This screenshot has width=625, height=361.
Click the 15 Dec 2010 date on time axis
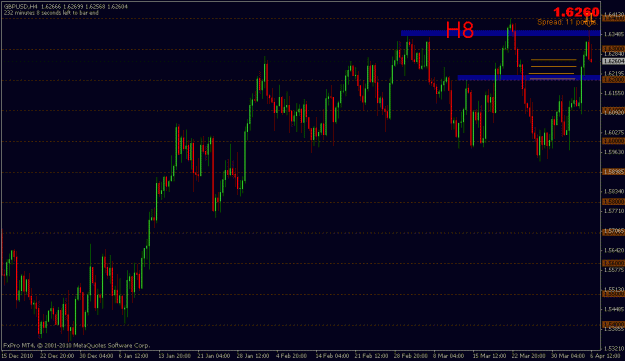tap(18, 355)
